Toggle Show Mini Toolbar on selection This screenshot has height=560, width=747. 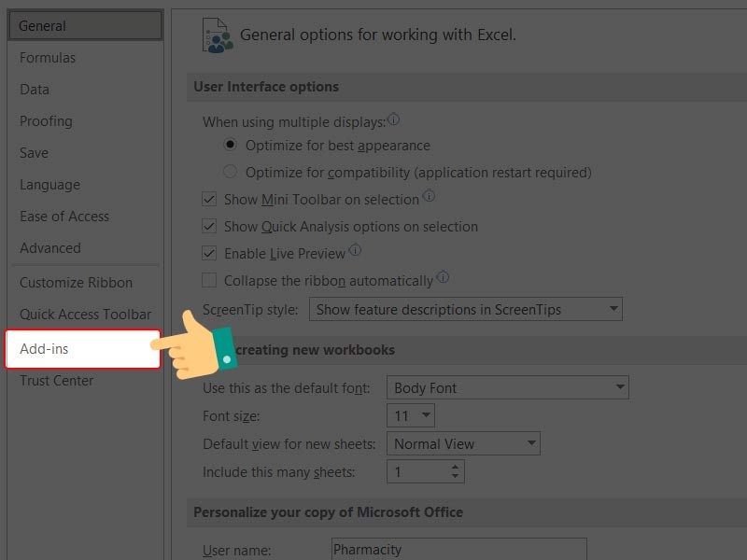(x=209, y=199)
